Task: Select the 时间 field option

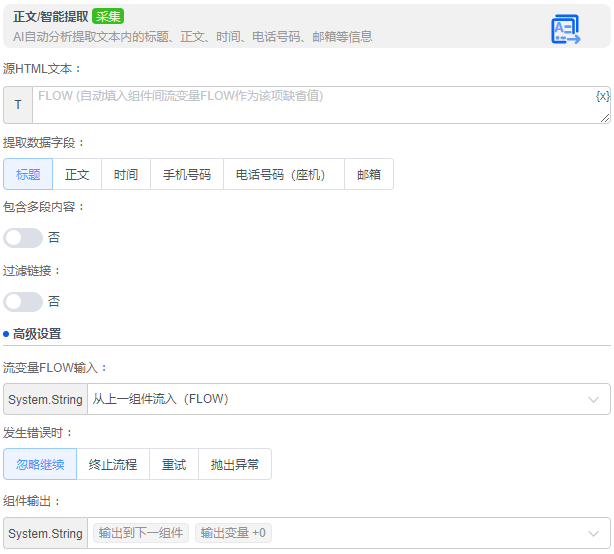Action: (x=126, y=174)
